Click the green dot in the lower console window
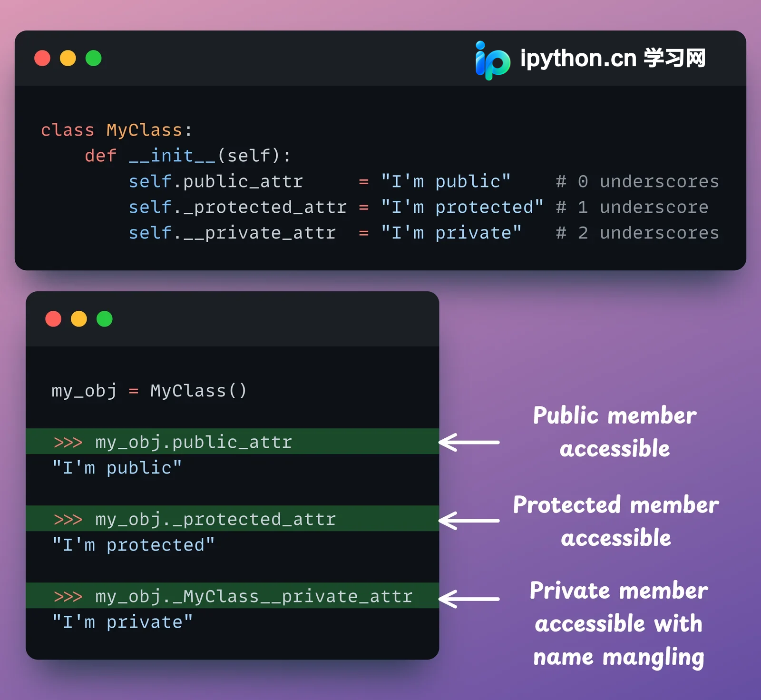The width and height of the screenshot is (761, 700). pyautogui.click(x=105, y=319)
